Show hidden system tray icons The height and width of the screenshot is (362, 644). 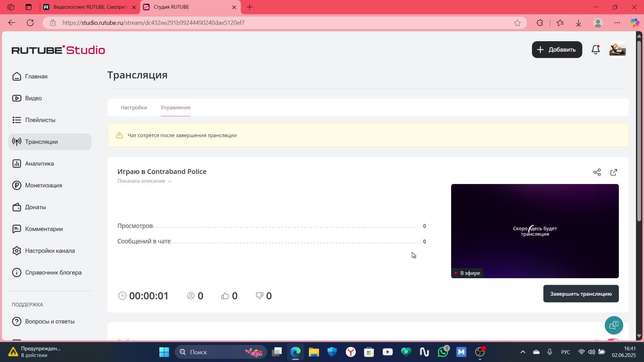coord(523,352)
